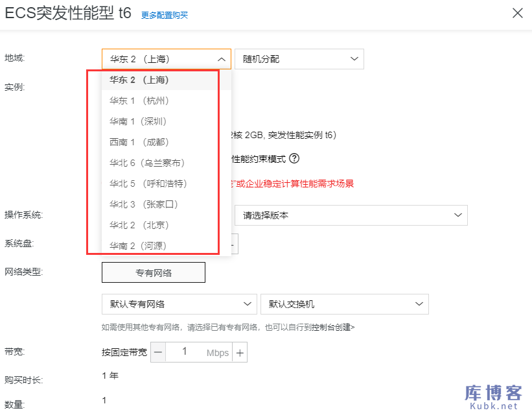532x417 pixels.
Task: Open the 更多配置购买 link
Action: click(x=165, y=16)
